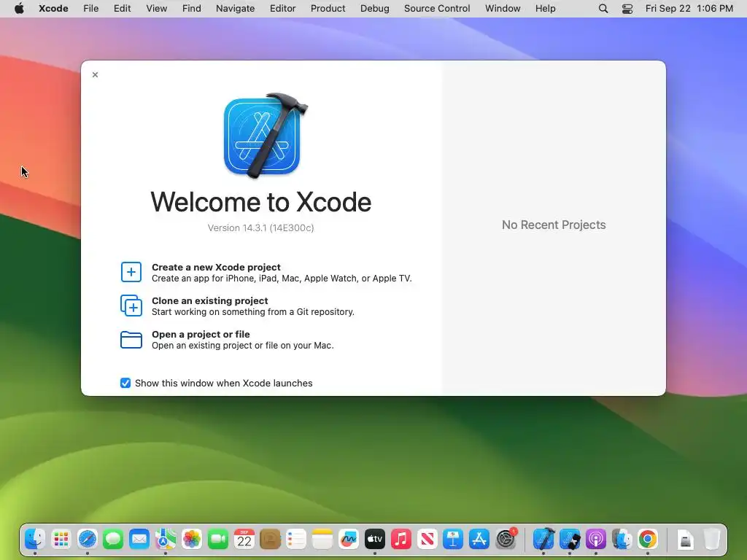Click the Welcome to Xcode heading
The width and height of the screenshot is (747, 560).
tap(260, 202)
